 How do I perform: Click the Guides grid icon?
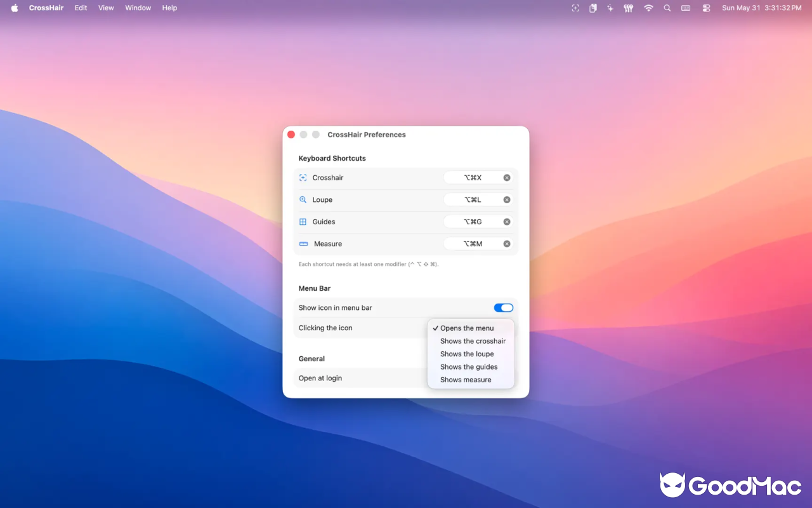[x=303, y=222]
